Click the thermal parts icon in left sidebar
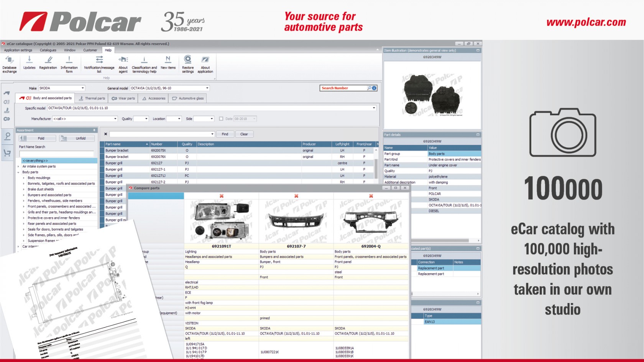 [7, 110]
